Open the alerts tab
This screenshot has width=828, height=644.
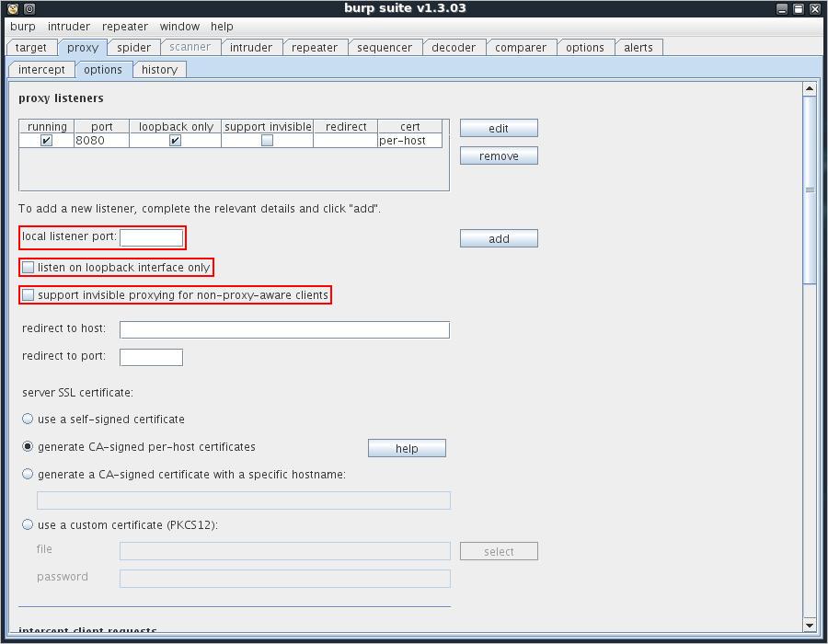[x=638, y=48]
